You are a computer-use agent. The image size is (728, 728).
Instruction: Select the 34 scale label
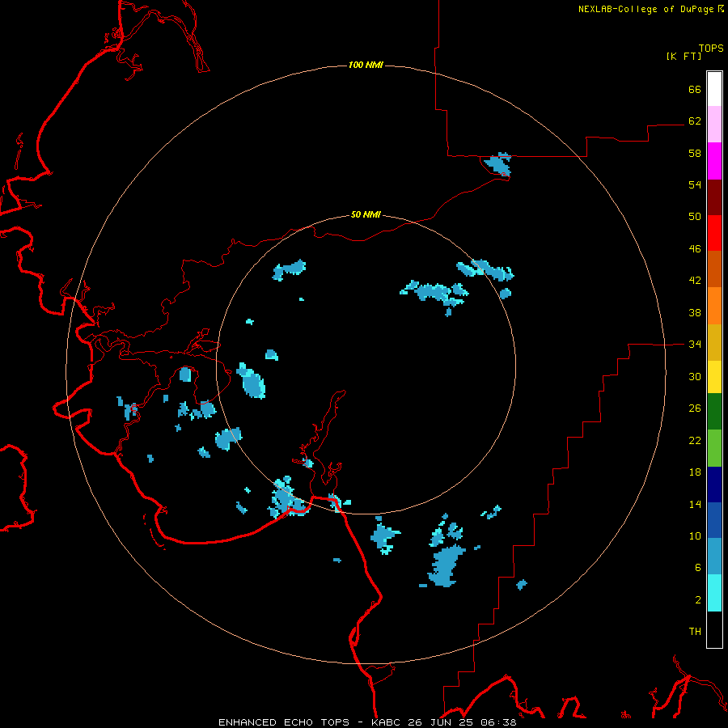(x=695, y=345)
